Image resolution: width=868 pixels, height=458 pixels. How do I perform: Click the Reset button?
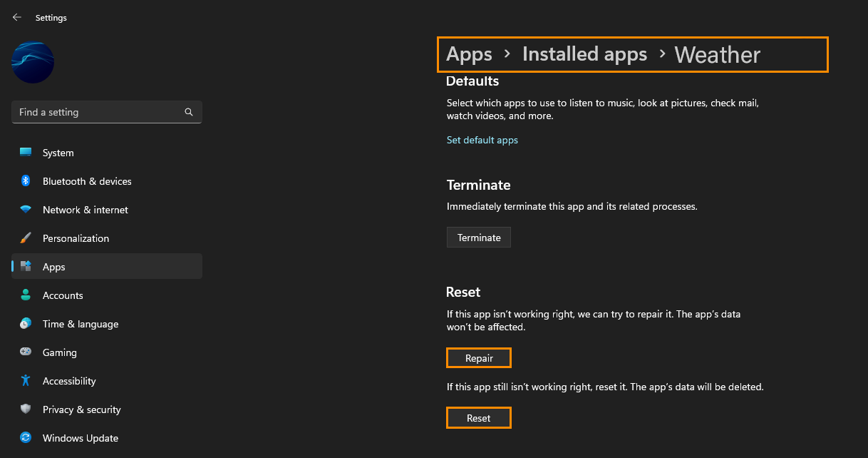click(x=479, y=417)
